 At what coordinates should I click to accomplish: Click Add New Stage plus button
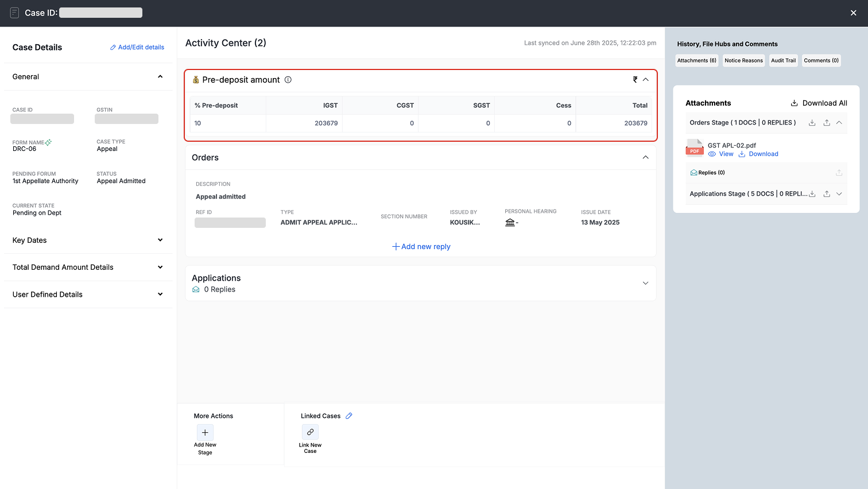pos(205,432)
